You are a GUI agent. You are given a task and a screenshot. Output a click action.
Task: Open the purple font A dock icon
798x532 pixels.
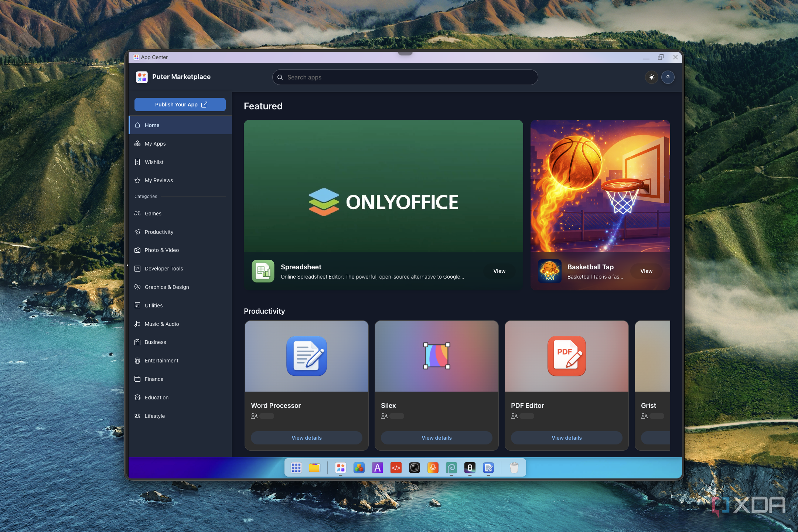coord(378,468)
